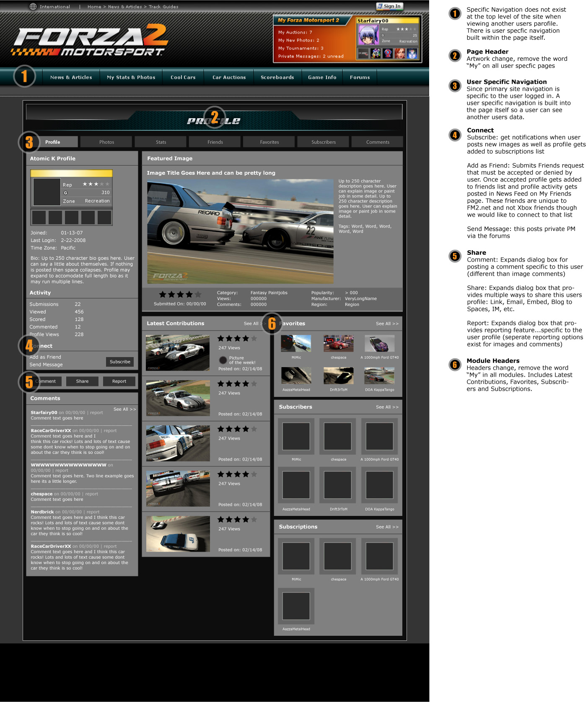
Task: Click See All in the Subscriptions header
Action: pyautogui.click(x=387, y=527)
